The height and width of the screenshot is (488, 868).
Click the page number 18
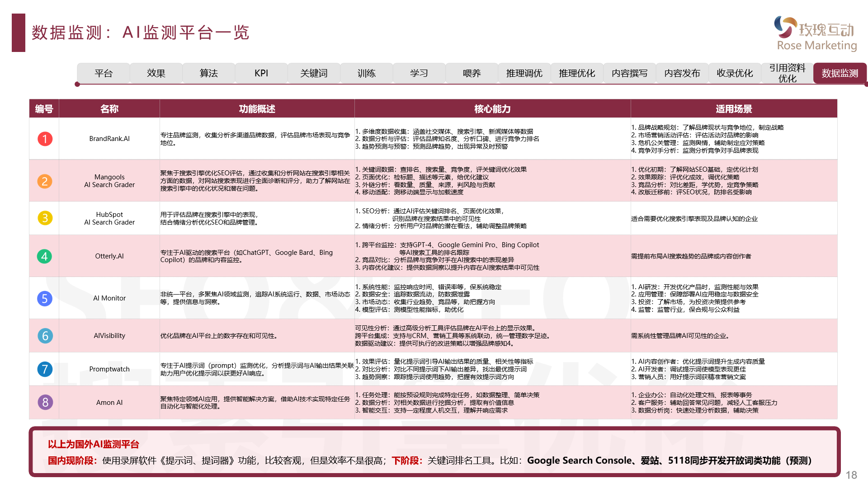pos(852,474)
